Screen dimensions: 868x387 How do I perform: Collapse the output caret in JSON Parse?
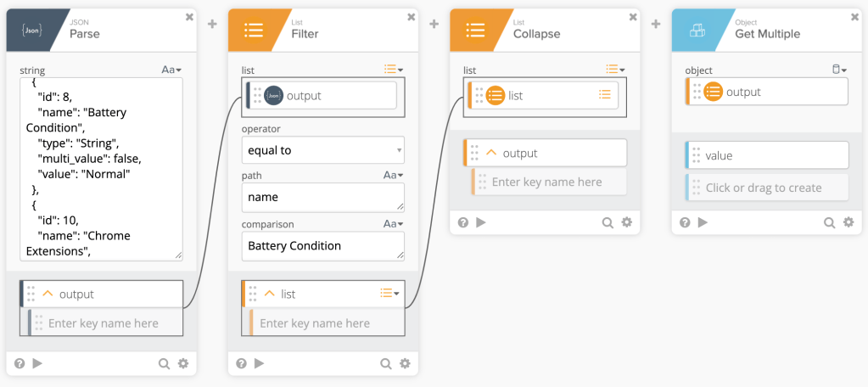pyautogui.click(x=48, y=294)
